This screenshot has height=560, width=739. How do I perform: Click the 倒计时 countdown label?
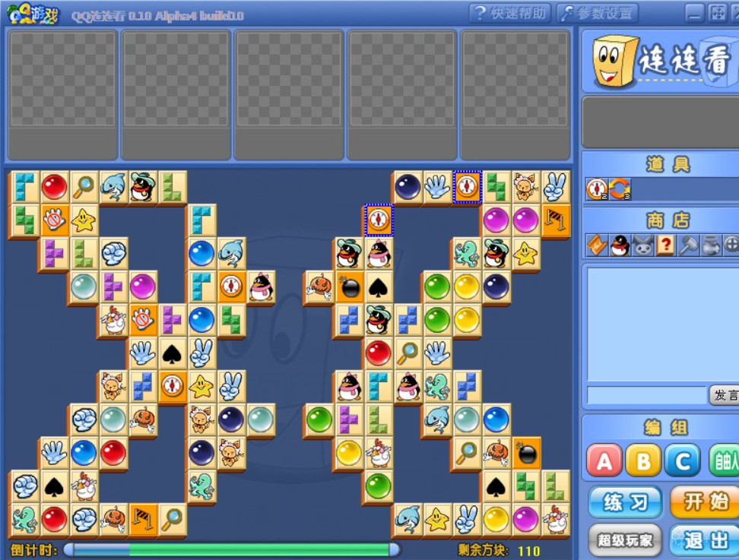(x=33, y=549)
